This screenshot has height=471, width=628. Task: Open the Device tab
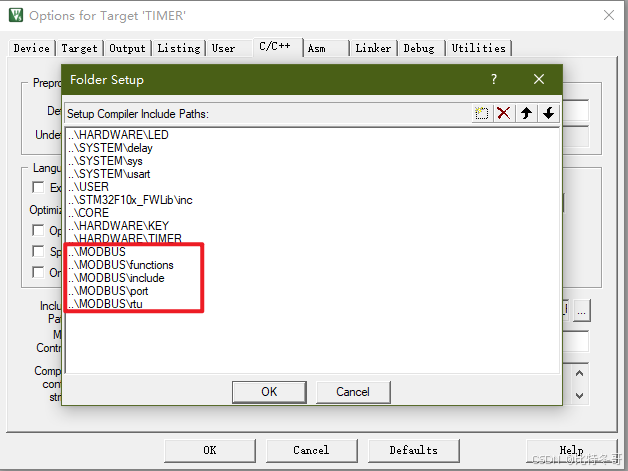[x=32, y=48]
